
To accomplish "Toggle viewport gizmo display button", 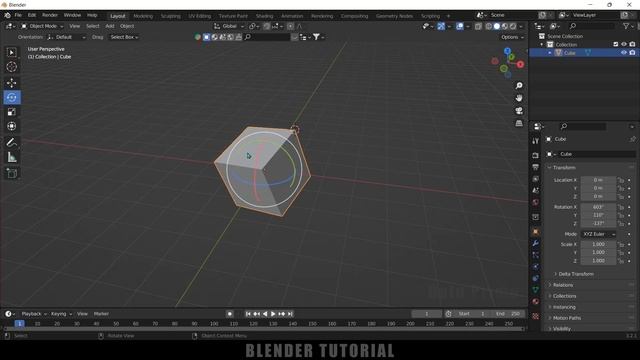I will (x=441, y=27).
